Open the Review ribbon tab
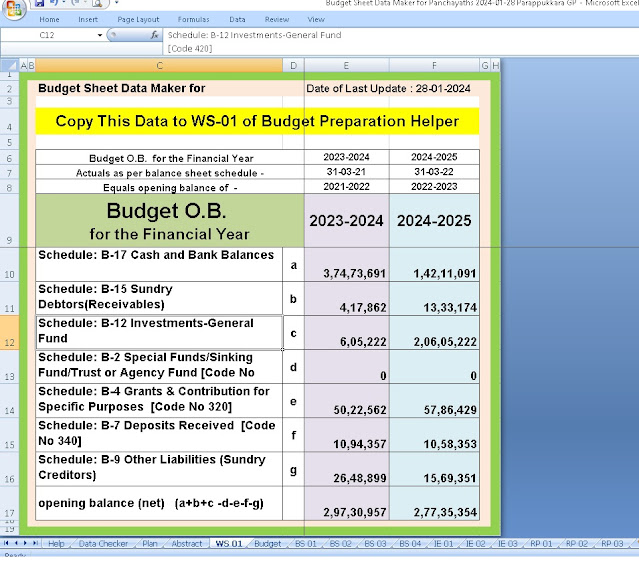This screenshot has width=639, height=566. (x=277, y=19)
